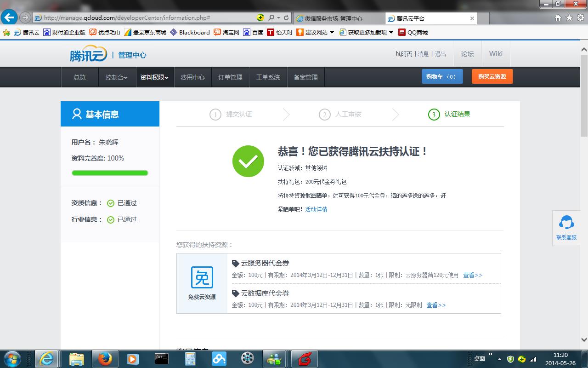Open the 联系客服 support widget
The image size is (588, 368).
pyautogui.click(x=566, y=228)
